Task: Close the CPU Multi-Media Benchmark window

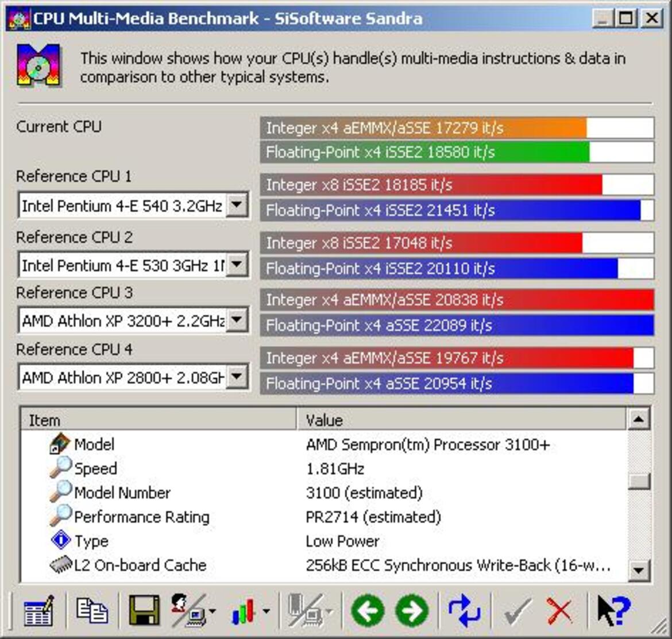Action: pos(652,18)
